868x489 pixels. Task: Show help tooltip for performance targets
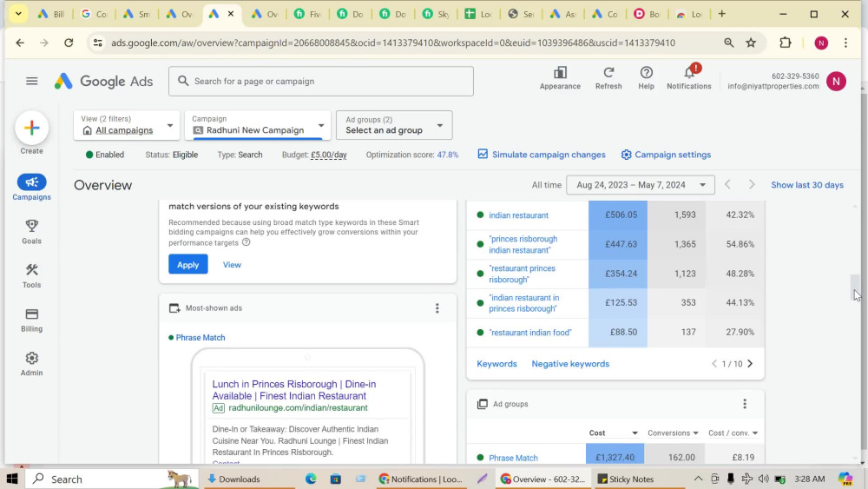pos(246,242)
